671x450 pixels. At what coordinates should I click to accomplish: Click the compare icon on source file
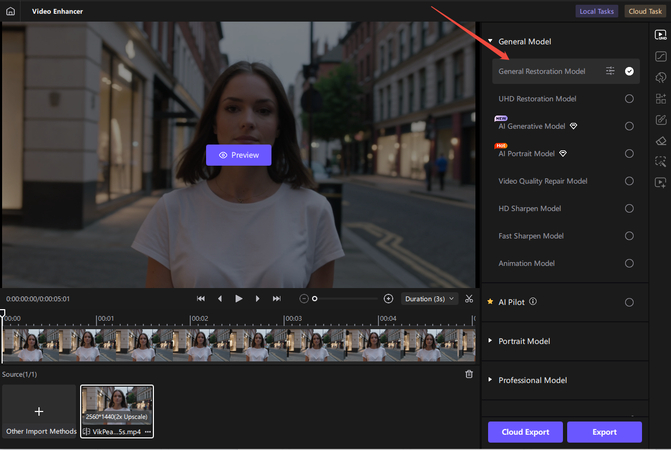pos(86,432)
